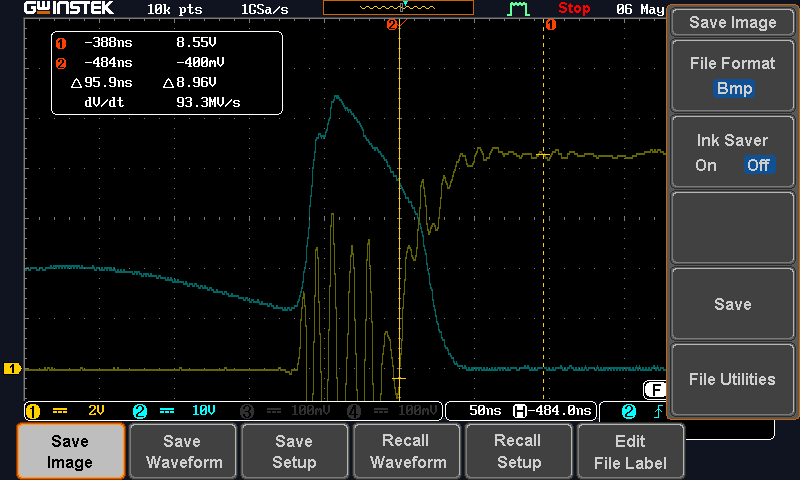The image size is (800, 480).
Task: Click the channel 4 100mV scale value
Action: [417, 411]
